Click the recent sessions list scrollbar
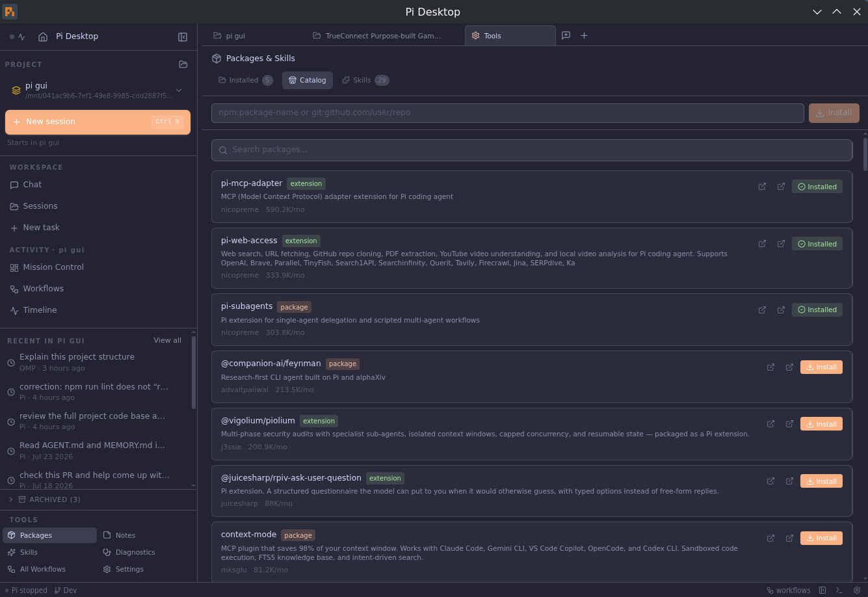The width and height of the screenshot is (868, 597). (194, 373)
